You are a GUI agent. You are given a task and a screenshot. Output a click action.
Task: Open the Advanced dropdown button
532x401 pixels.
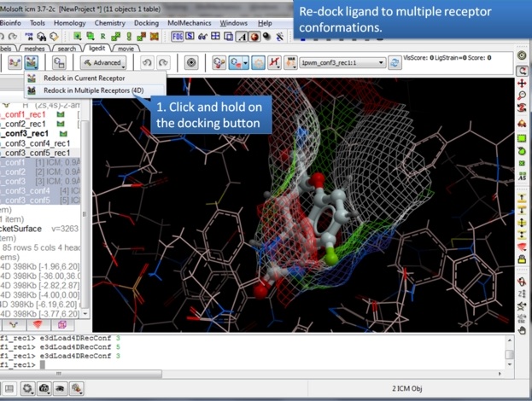point(102,62)
